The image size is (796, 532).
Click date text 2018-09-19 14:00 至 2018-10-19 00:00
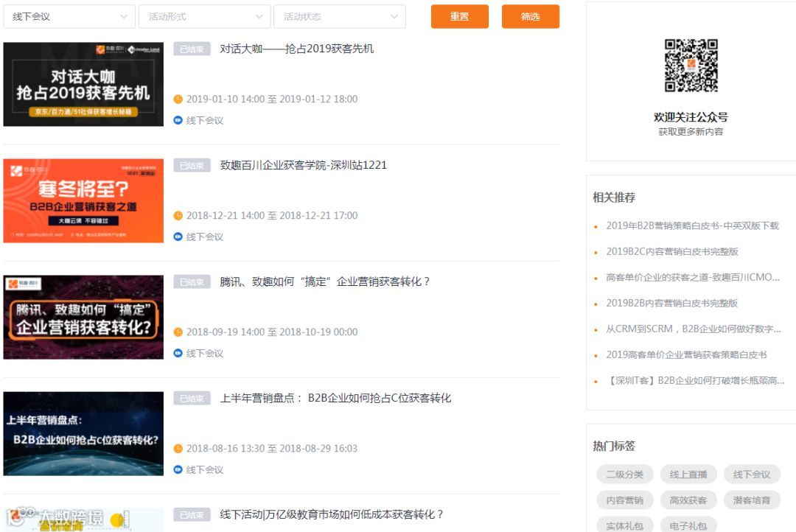click(x=272, y=332)
